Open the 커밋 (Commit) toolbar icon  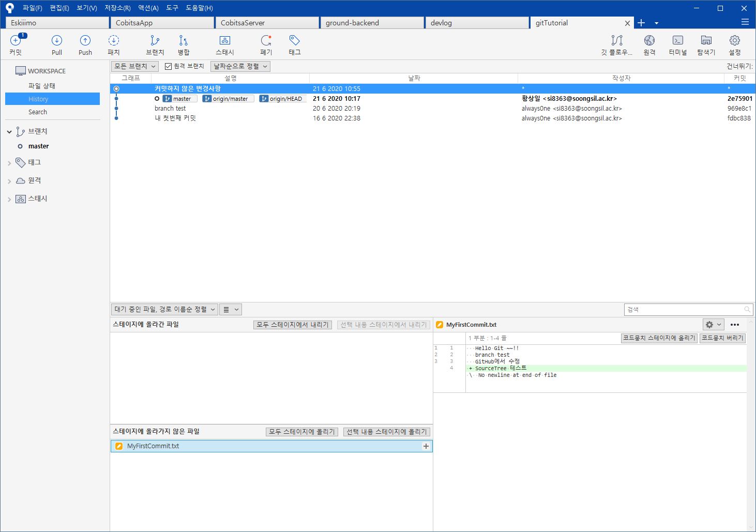(16, 44)
